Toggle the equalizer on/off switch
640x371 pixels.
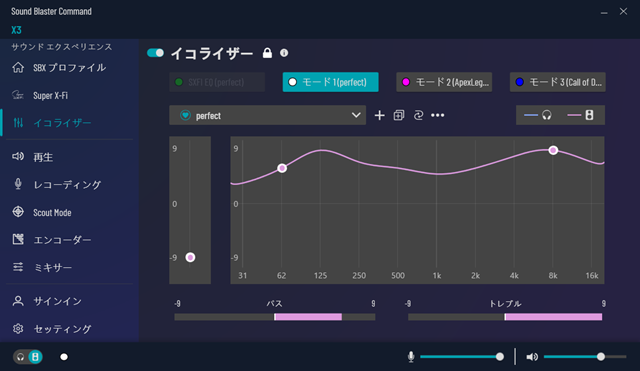point(155,53)
